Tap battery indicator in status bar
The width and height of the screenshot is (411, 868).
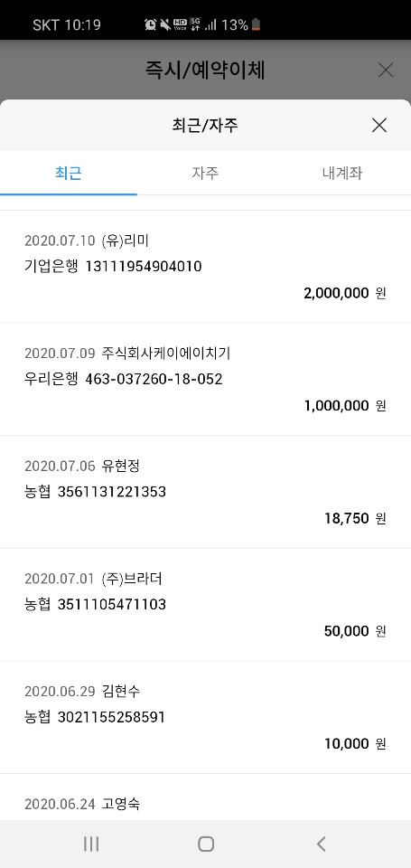[x=256, y=24]
